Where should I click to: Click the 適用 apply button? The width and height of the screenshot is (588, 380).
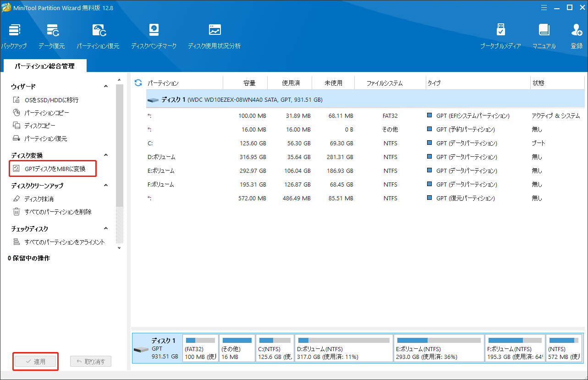[35, 361]
